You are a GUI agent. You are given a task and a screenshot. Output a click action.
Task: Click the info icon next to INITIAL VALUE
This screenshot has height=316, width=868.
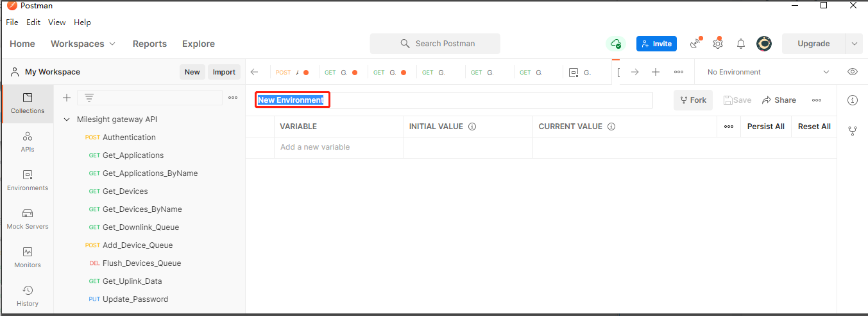coord(472,127)
